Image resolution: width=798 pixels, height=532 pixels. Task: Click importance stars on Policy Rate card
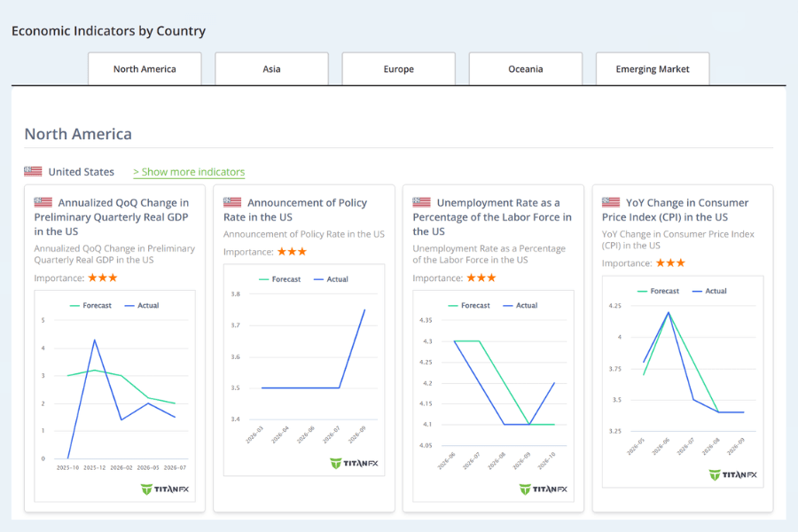pyautogui.click(x=292, y=252)
